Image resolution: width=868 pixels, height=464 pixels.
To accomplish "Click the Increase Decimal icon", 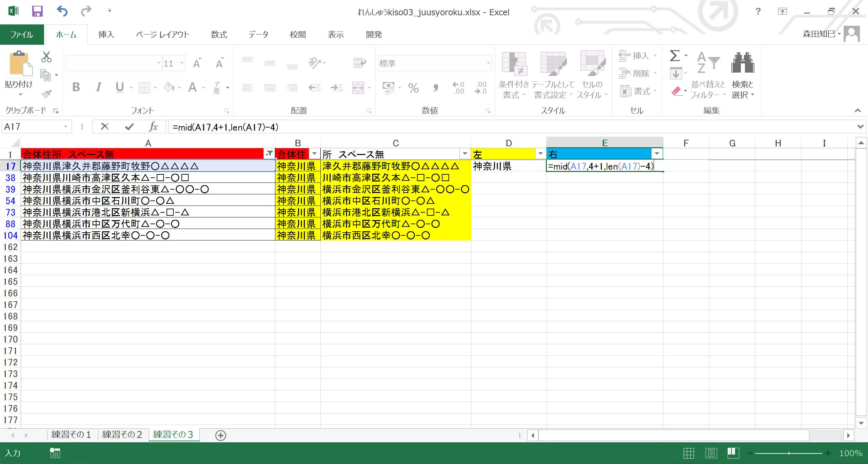I will pyautogui.click(x=458, y=88).
